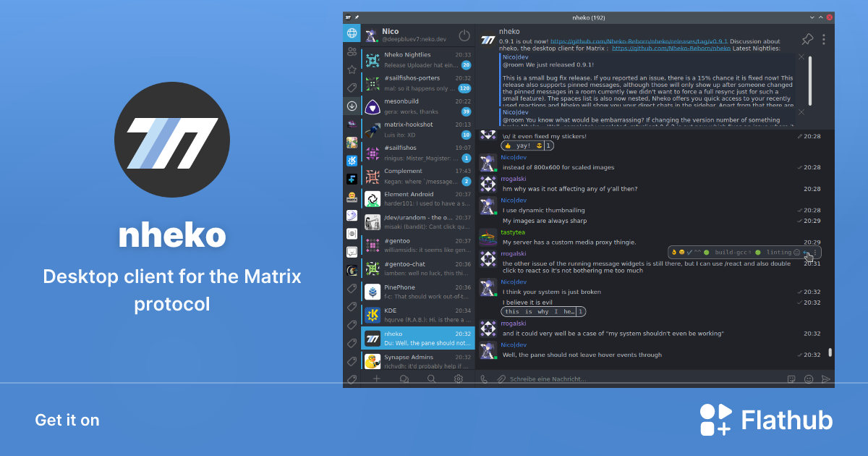Search rooms using the magnifier icon

pos(432,379)
